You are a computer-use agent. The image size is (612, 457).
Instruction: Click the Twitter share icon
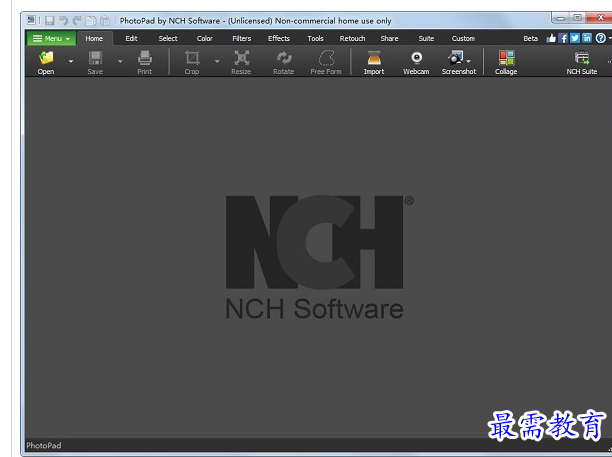click(x=575, y=38)
